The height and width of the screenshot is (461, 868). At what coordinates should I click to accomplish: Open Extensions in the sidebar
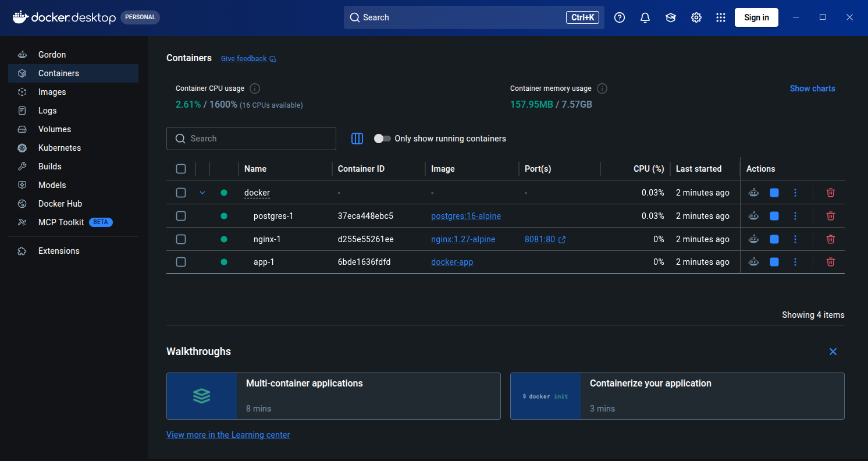73,251
